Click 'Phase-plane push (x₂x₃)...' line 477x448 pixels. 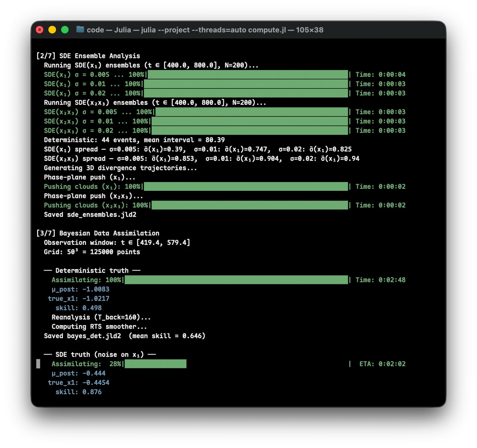click(93, 196)
